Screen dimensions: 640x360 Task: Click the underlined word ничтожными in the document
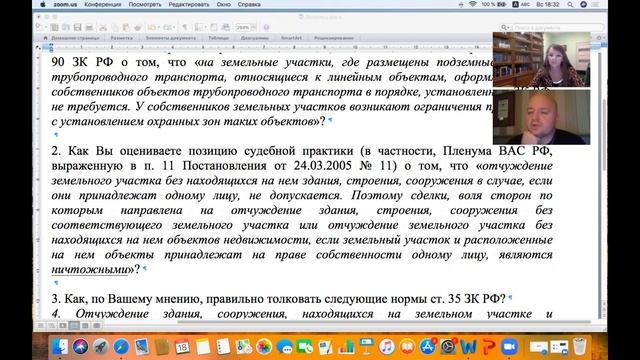click(x=90, y=269)
